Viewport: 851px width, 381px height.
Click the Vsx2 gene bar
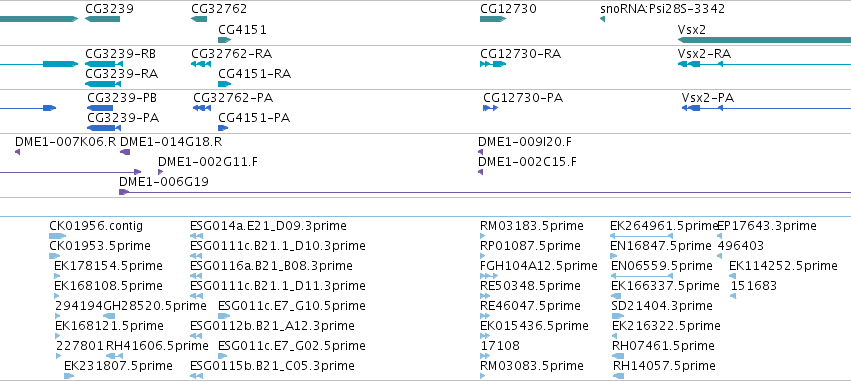tap(764, 40)
